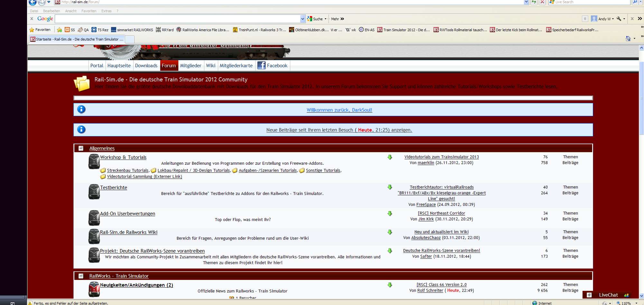
Task: Open [RSC] Class 66 Version 2.0 thread
Action: 442,285
